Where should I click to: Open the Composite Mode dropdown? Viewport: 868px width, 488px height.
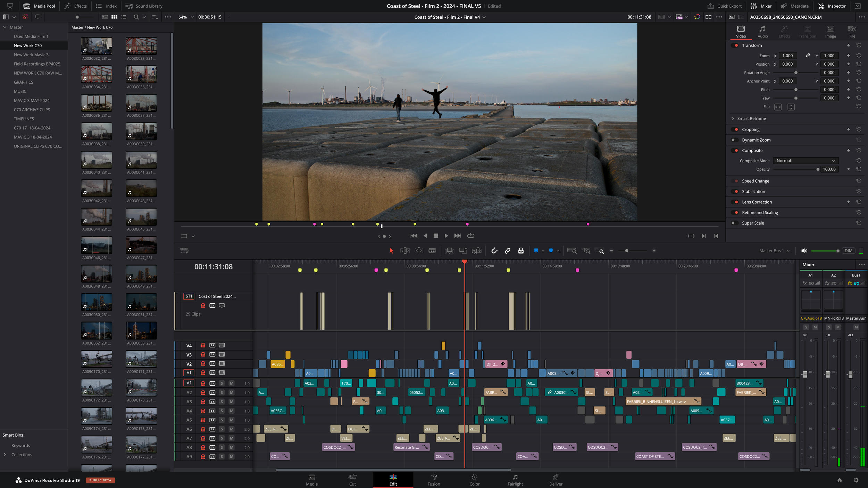tap(806, 161)
